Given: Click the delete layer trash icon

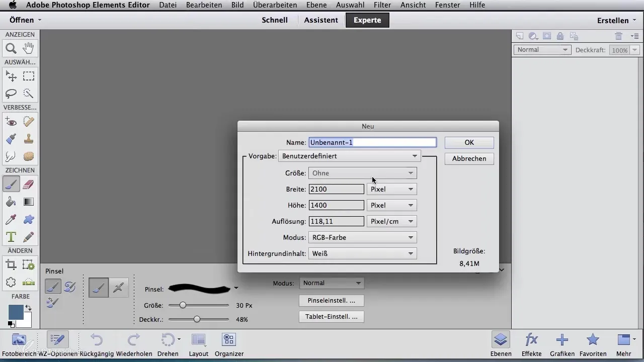Looking at the screenshot, I should (x=618, y=36).
